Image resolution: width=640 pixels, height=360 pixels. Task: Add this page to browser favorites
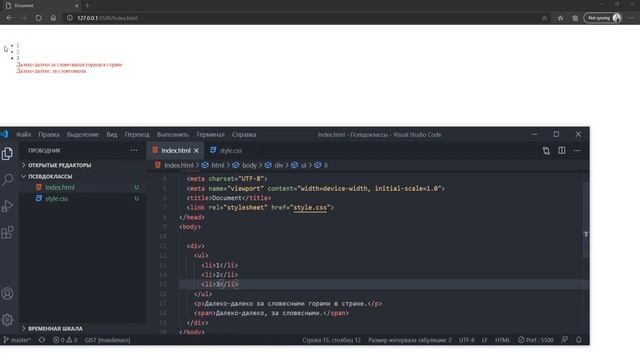[544, 18]
